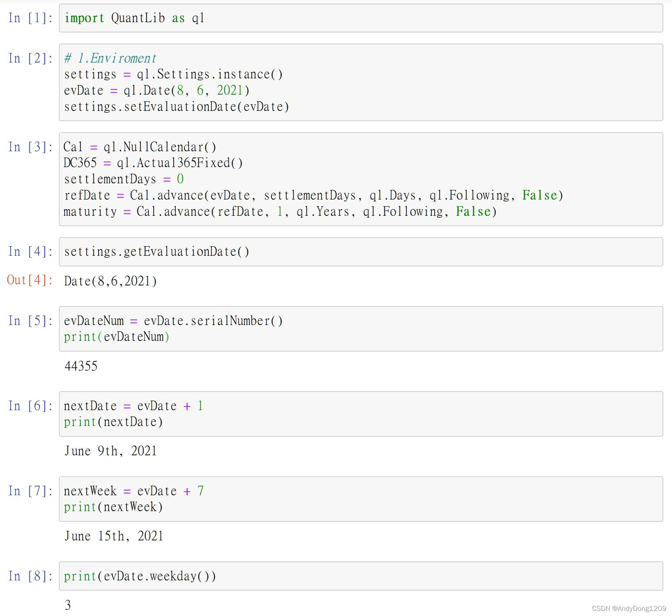Click the In [1]: prompt label
The width and height of the screenshot is (672, 616).
coord(30,18)
